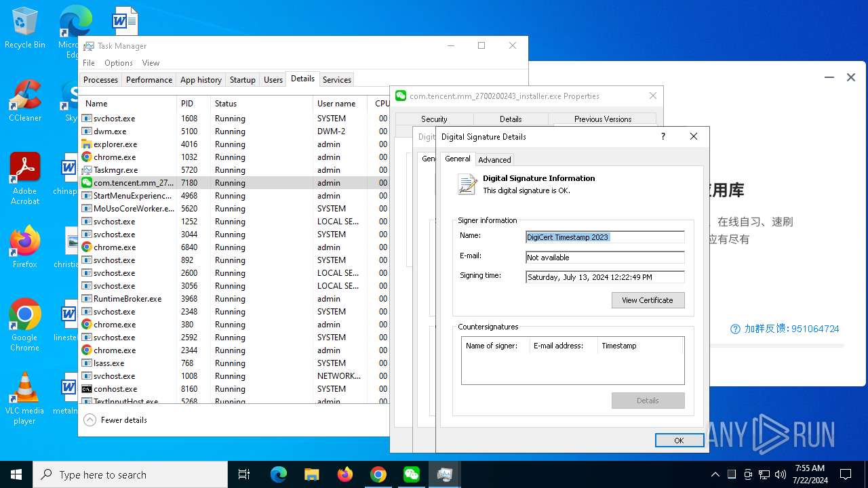The height and width of the screenshot is (488, 868).
Task: Select the RuntimeBroker.exe process row
Action: [x=234, y=299]
